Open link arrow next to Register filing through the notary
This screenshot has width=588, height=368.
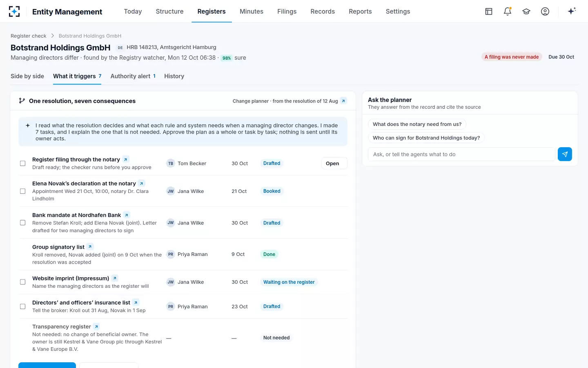[126, 159]
